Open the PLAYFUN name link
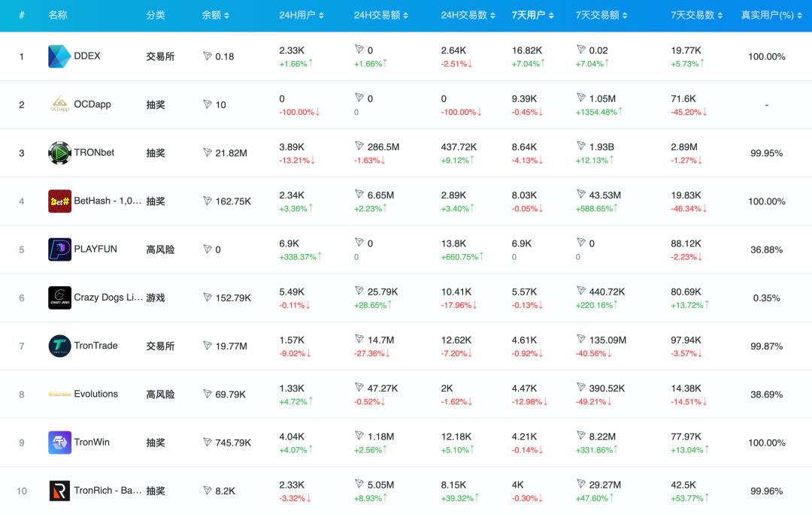Screen dimensions: 812x514 [x=95, y=249]
